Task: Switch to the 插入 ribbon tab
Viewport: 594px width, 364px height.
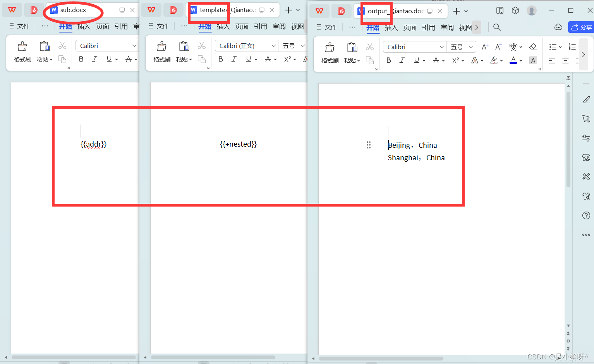Action: [x=391, y=27]
